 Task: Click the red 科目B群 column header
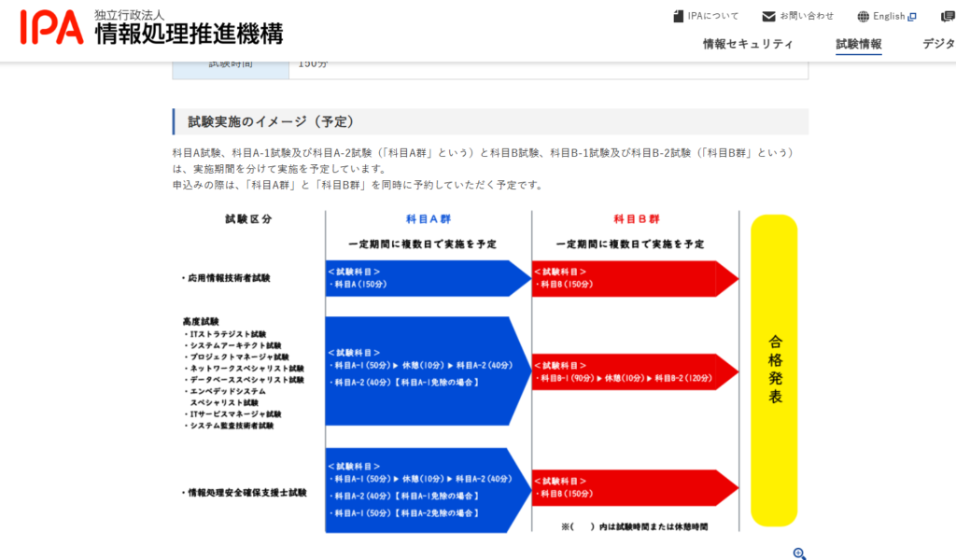[x=636, y=219]
